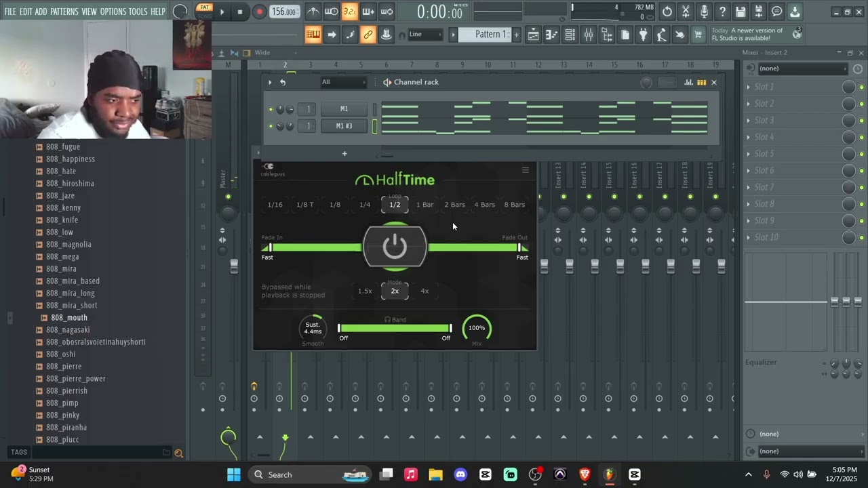Toggle the channel rack step sequencer icon

tap(701, 83)
